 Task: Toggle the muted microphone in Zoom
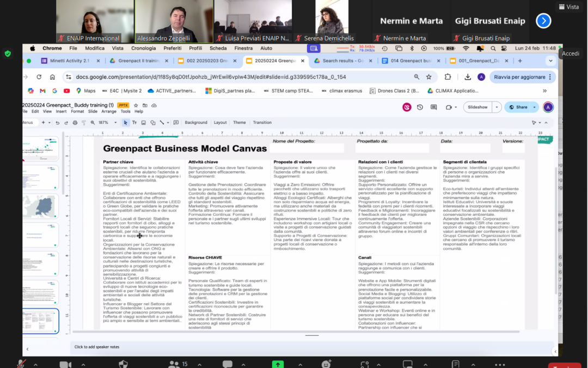[x=21, y=364]
